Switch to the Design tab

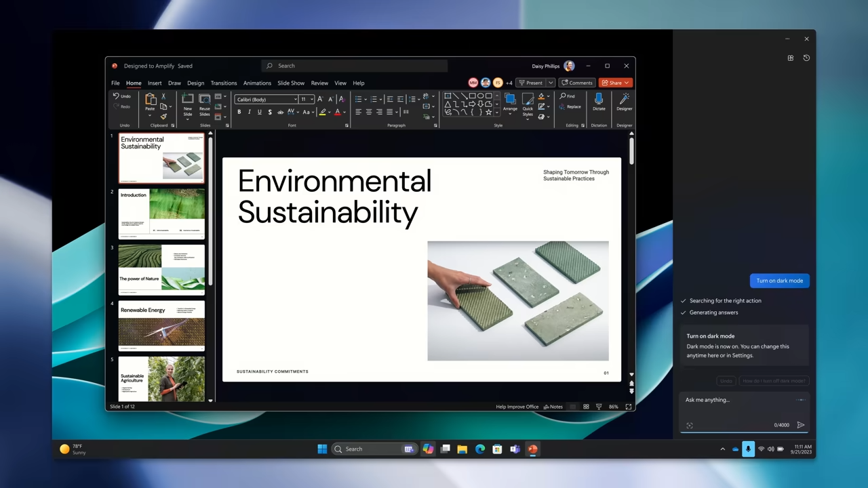195,83
